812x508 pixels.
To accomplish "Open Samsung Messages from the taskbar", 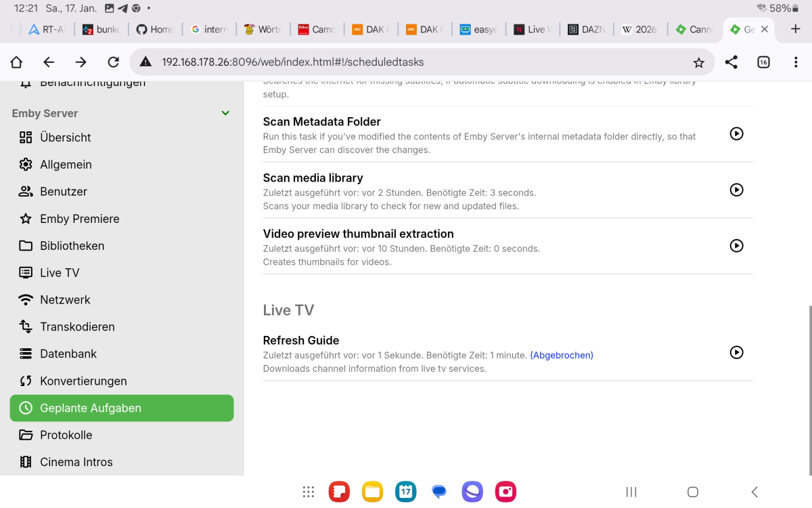I will tap(438, 492).
